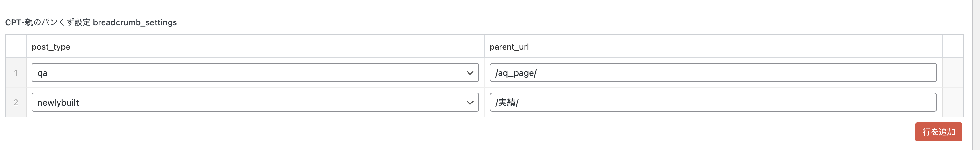Click the empty top-right header cell

(x=953, y=46)
